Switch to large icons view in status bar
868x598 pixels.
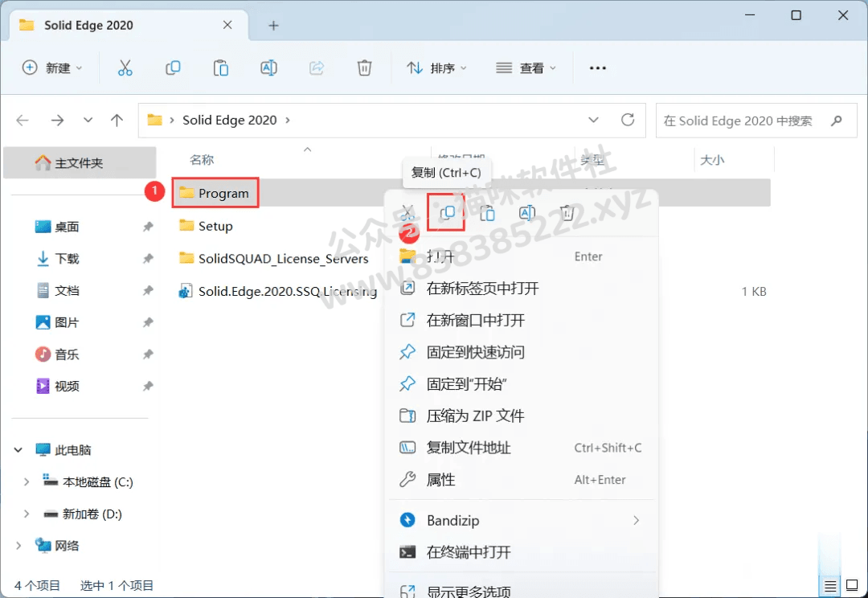852,585
